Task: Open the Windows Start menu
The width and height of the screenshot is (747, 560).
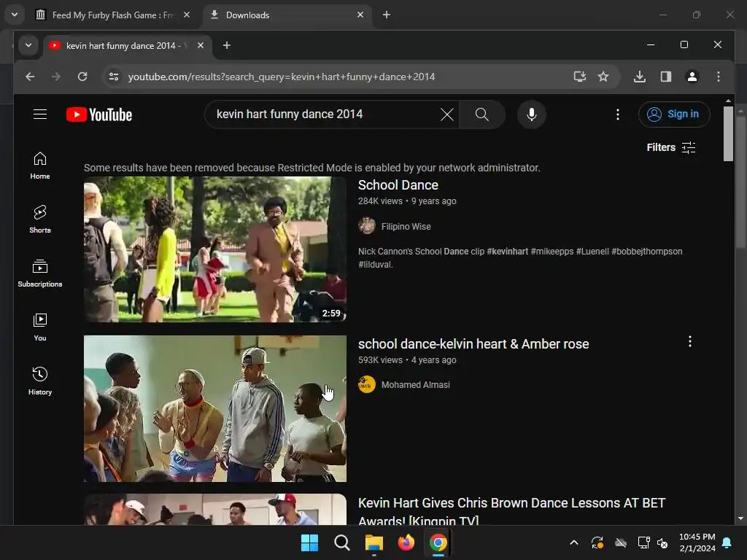Action: [309, 542]
